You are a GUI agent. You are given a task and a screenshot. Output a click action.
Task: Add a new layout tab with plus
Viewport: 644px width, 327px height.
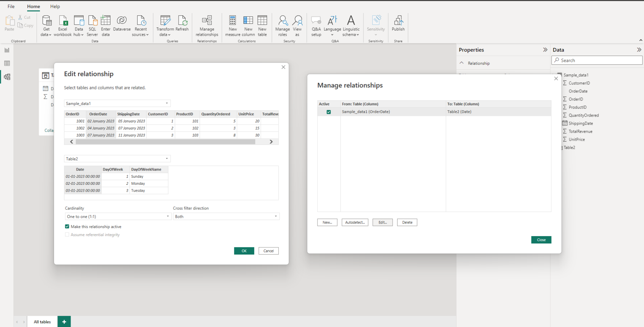click(x=64, y=322)
